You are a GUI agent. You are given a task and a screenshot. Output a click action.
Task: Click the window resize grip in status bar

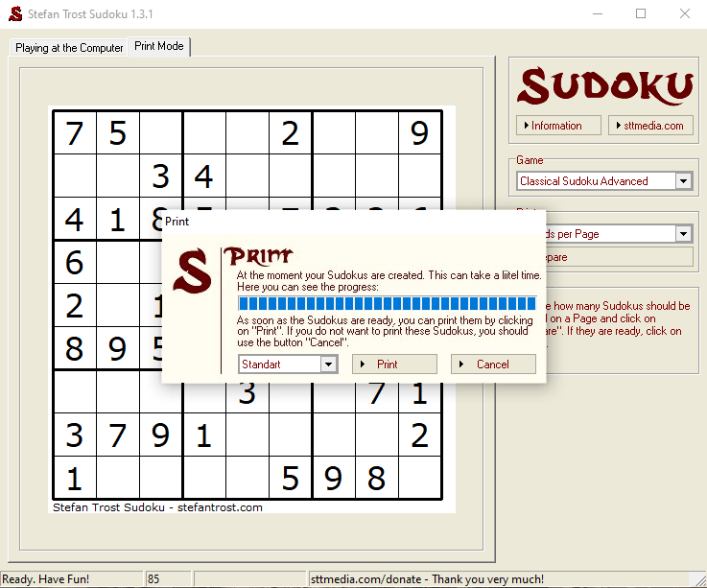(700, 580)
